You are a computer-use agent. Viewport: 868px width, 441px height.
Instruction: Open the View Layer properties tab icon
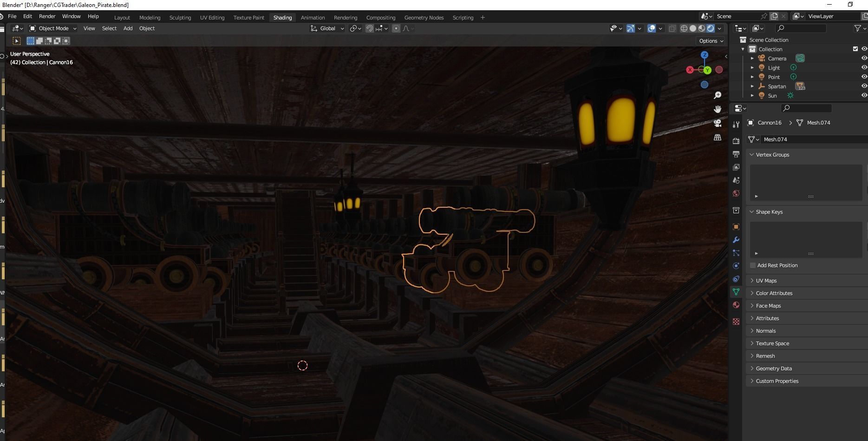tap(736, 167)
